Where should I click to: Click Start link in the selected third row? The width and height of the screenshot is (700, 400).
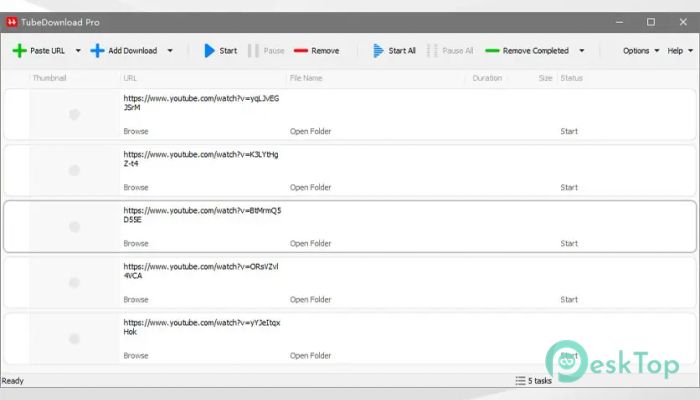click(569, 243)
